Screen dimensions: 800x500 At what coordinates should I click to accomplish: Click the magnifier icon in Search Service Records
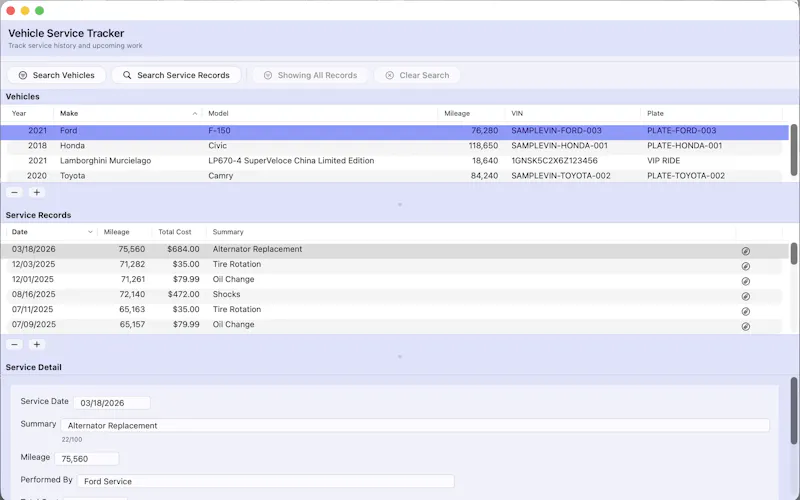pos(127,75)
